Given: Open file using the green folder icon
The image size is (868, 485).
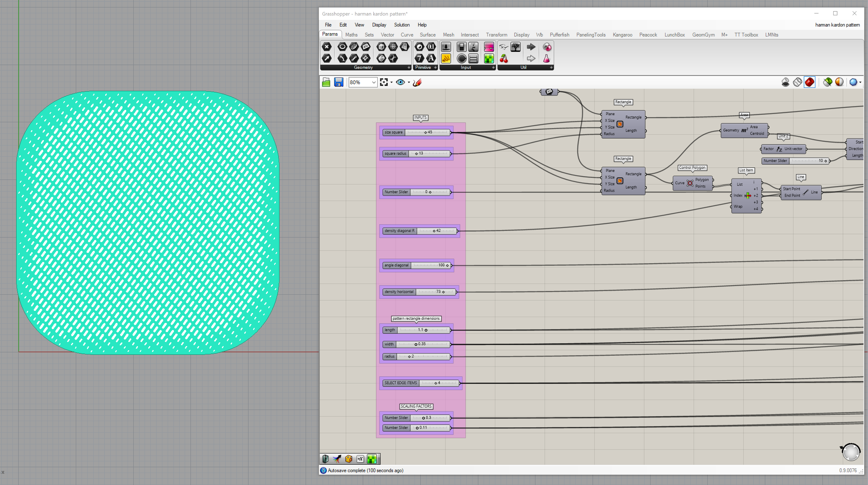Looking at the screenshot, I should [x=326, y=82].
